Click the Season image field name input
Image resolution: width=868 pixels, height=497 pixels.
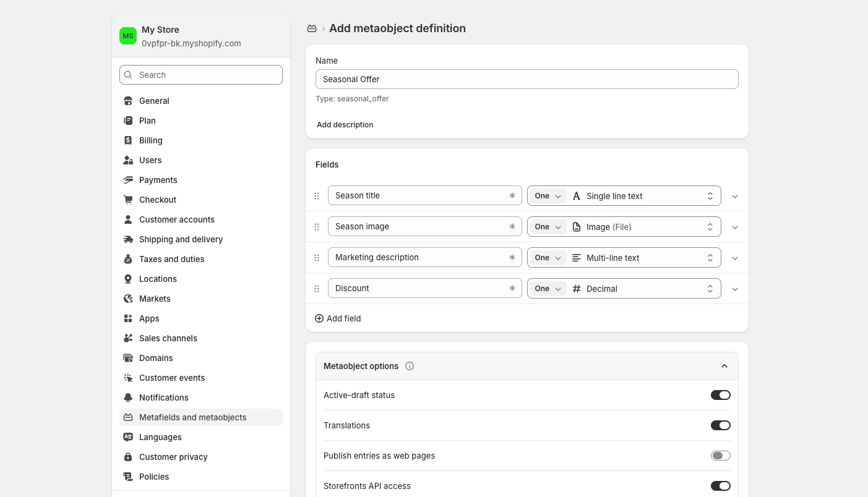click(x=425, y=226)
